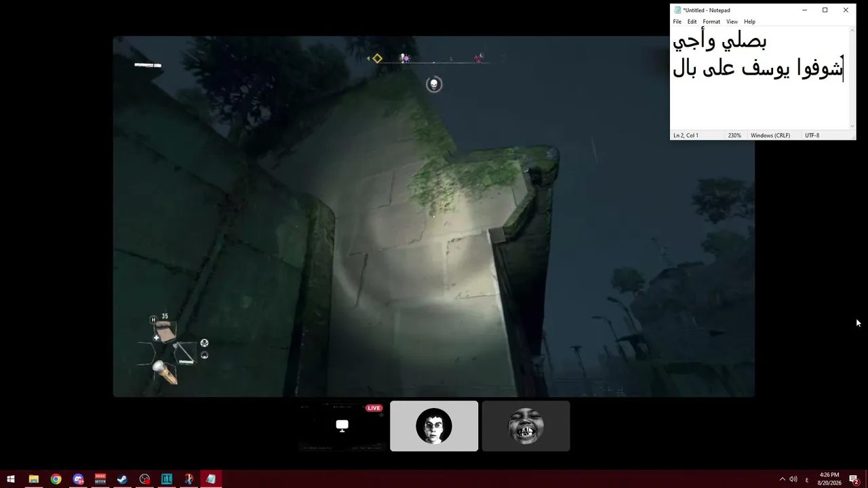Open the Notepad Help menu
Image resolution: width=868 pixels, height=488 pixels.
point(749,22)
